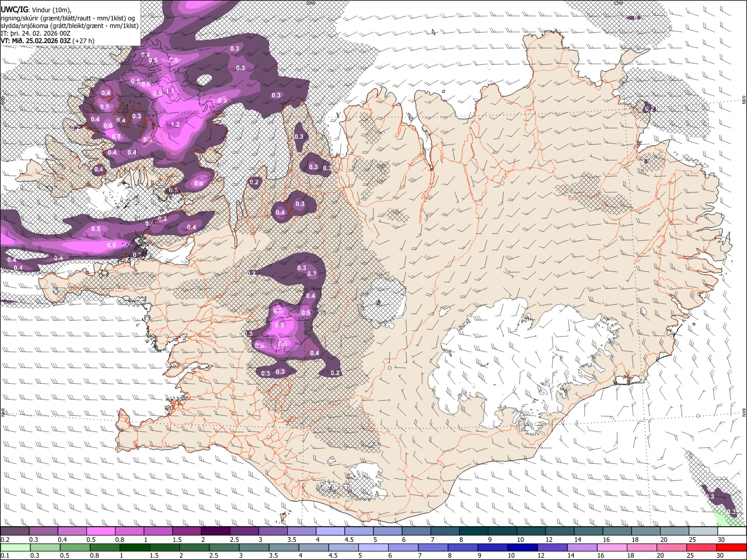
Task: Pick the upper legend swatch starting at 0.2
Action: pos(15,531)
